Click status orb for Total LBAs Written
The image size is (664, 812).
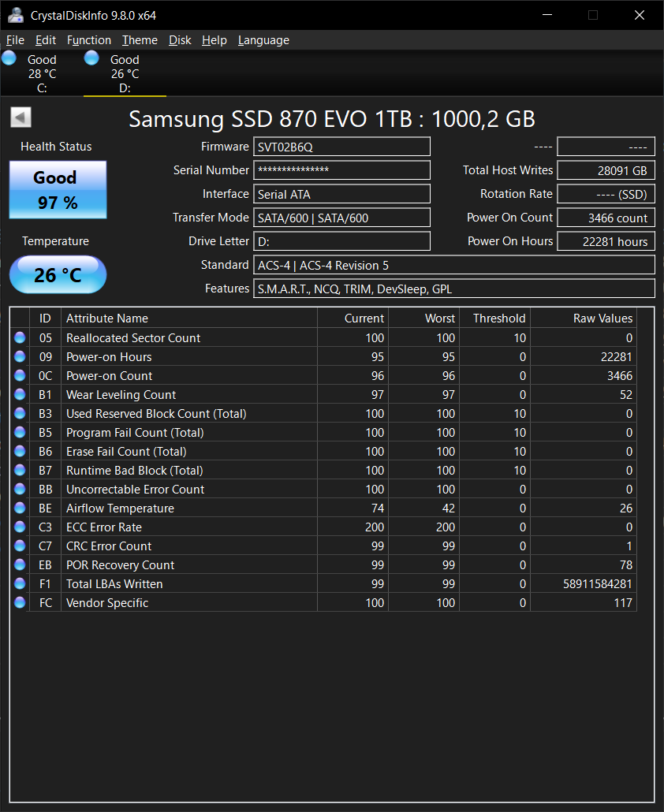tap(20, 583)
